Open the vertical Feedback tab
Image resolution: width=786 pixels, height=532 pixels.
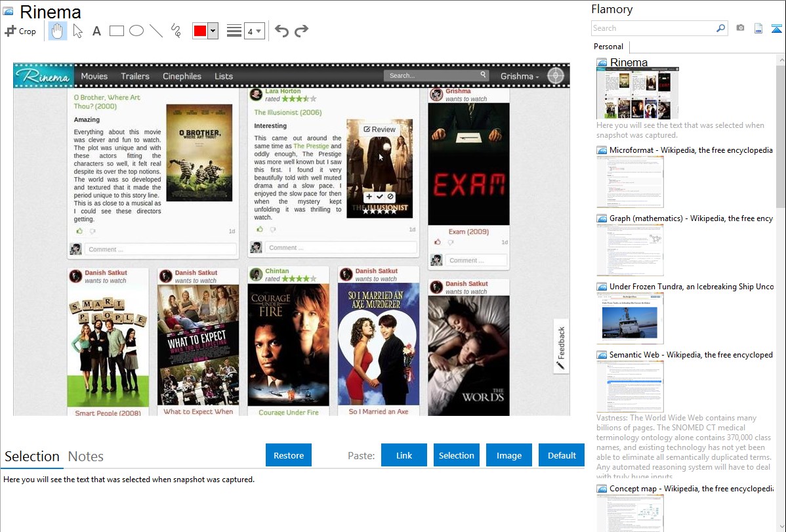561,346
